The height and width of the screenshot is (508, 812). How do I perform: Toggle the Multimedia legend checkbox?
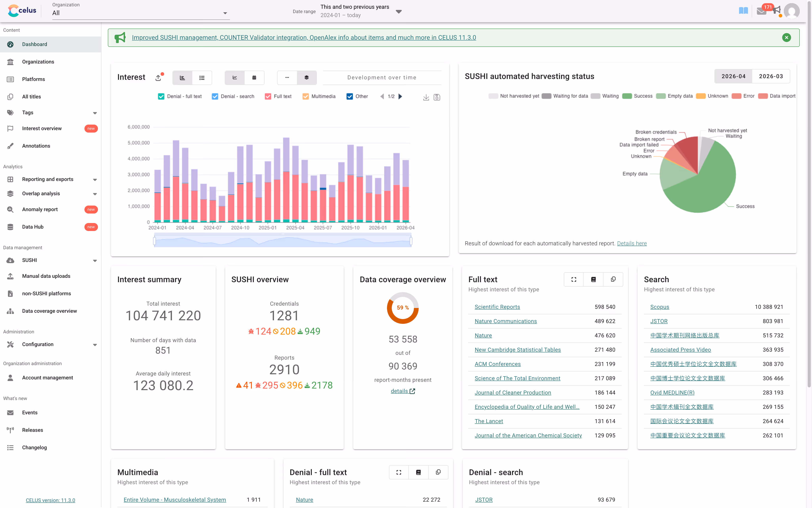(x=306, y=96)
